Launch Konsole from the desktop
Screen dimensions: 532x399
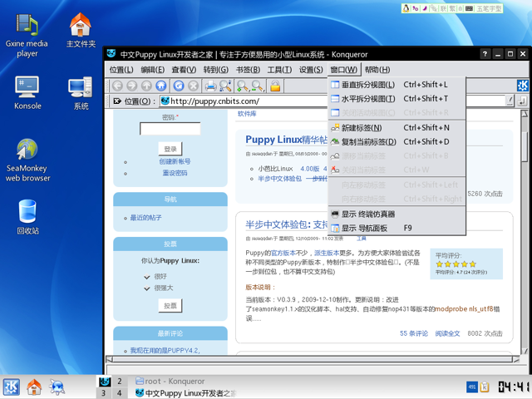27,93
